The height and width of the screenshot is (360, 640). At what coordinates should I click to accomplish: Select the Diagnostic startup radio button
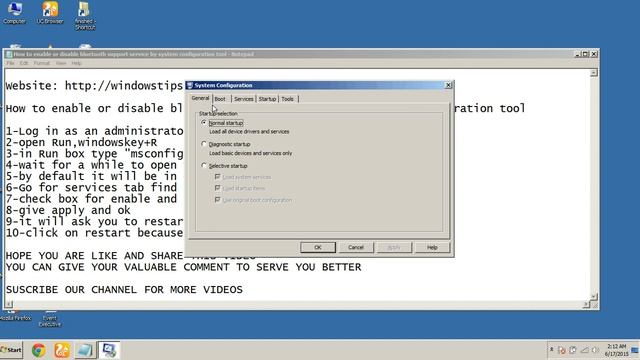[204, 144]
